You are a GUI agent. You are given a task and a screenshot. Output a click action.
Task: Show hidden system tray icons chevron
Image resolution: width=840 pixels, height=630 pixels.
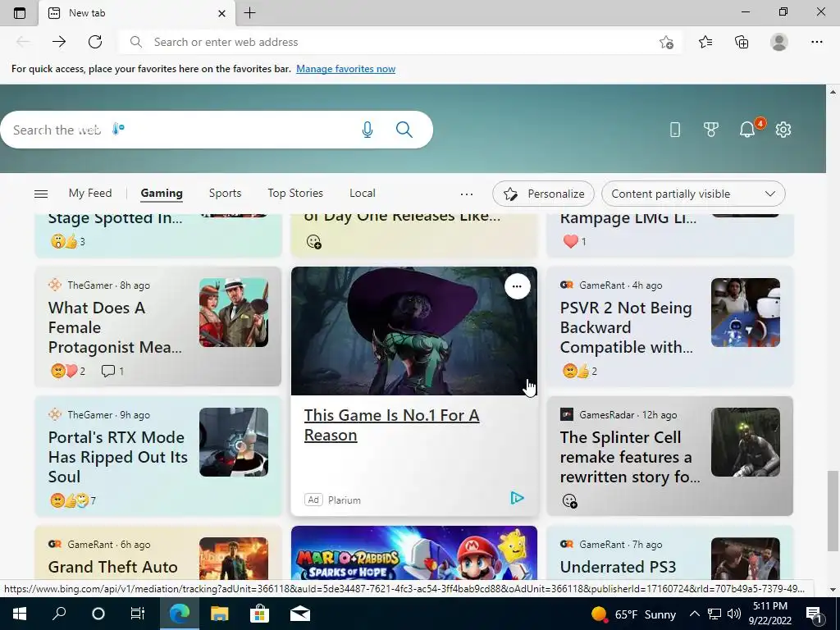(694, 614)
